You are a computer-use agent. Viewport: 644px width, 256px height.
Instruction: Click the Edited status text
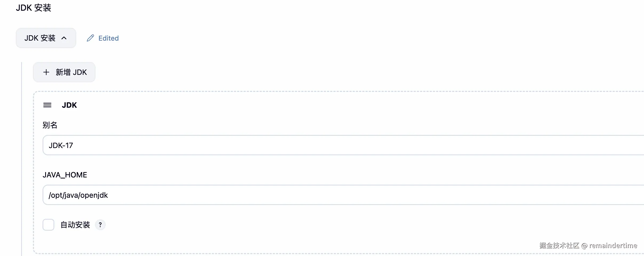click(108, 38)
